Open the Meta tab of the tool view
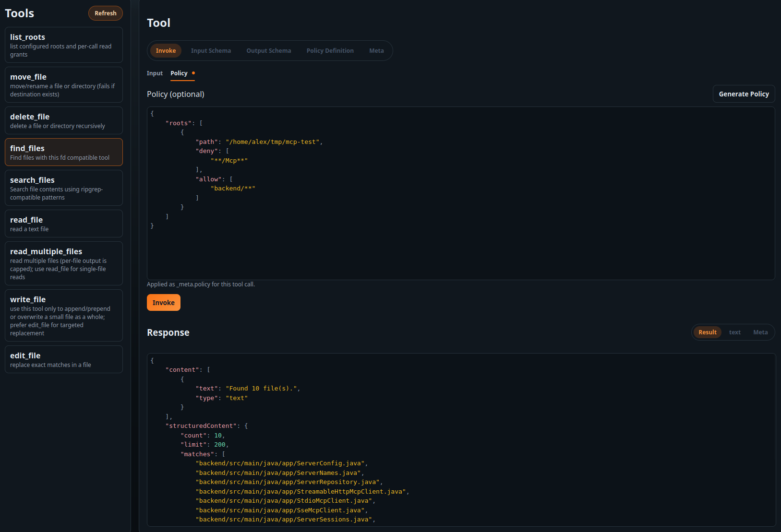Image resolution: width=781 pixels, height=532 pixels. (376, 50)
